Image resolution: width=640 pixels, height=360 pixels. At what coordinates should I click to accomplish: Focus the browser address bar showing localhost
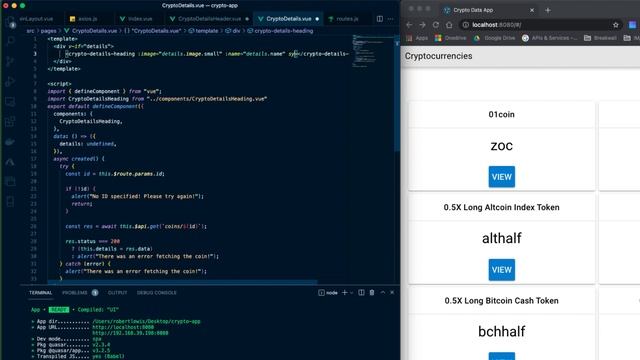tap(540, 25)
